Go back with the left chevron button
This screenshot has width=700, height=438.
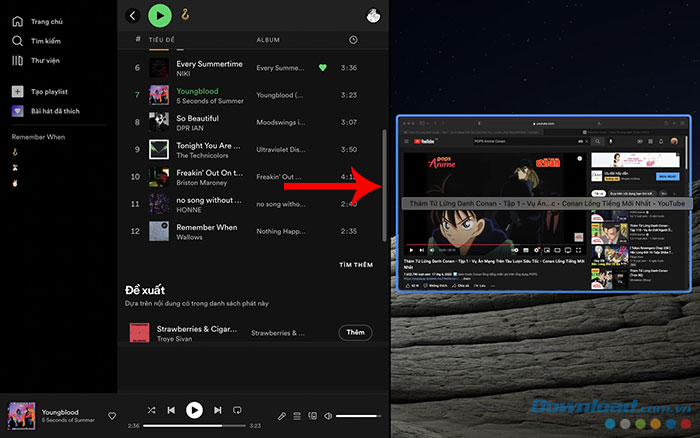coord(133,15)
